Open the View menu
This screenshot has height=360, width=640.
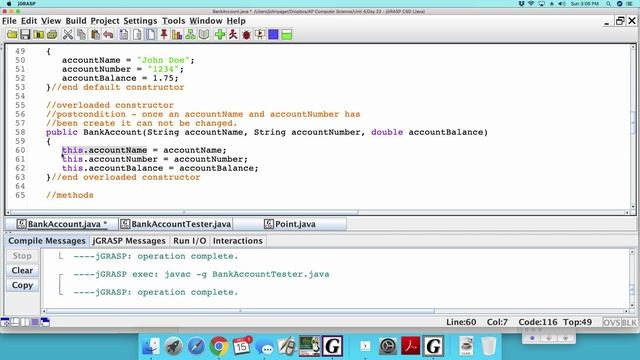[51, 21]
